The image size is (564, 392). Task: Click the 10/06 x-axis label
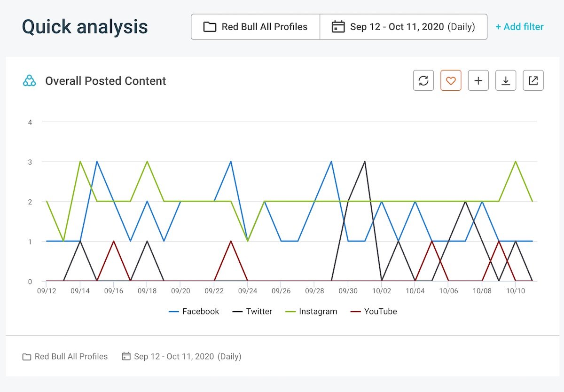[448, 291]
